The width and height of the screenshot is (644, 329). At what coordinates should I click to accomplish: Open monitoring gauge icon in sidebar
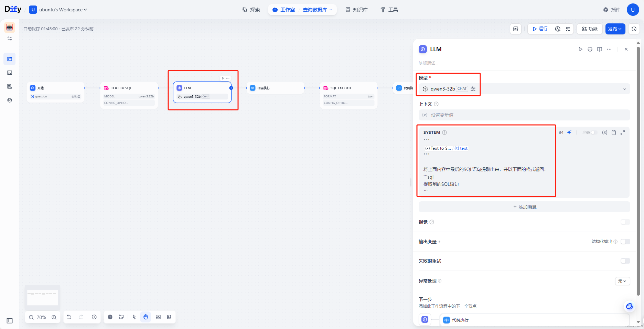pos(10,100)
